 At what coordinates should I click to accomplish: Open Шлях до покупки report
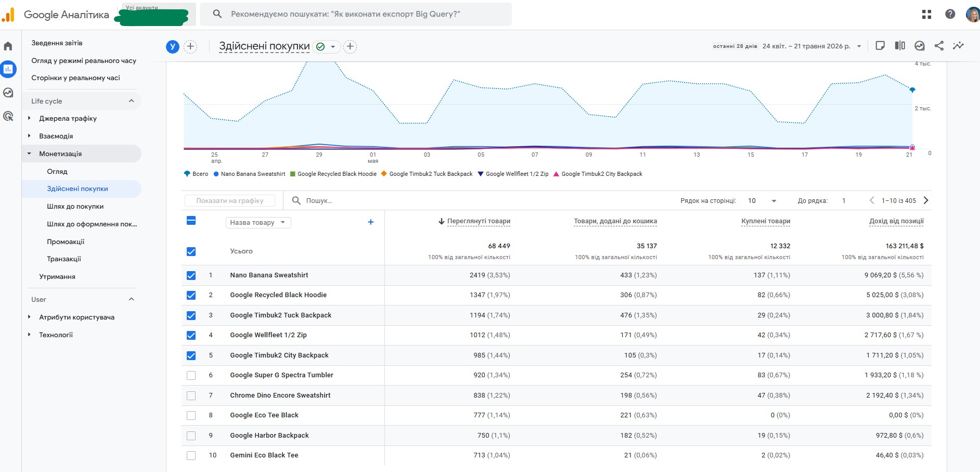tap(75, 207)
